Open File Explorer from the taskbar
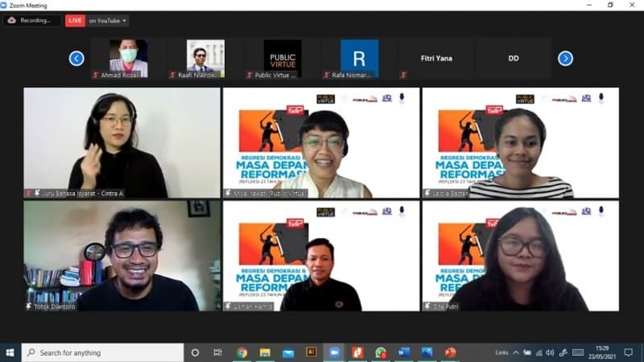Viewport: 644px width, 362px height. pyautogui.click(x=265, y=352)
